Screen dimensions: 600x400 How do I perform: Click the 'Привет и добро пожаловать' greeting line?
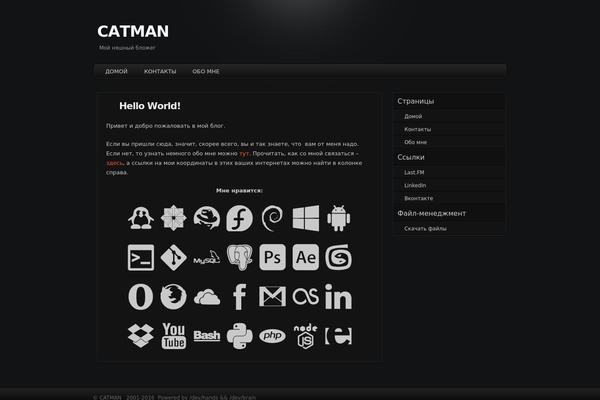tap(166, 126)
